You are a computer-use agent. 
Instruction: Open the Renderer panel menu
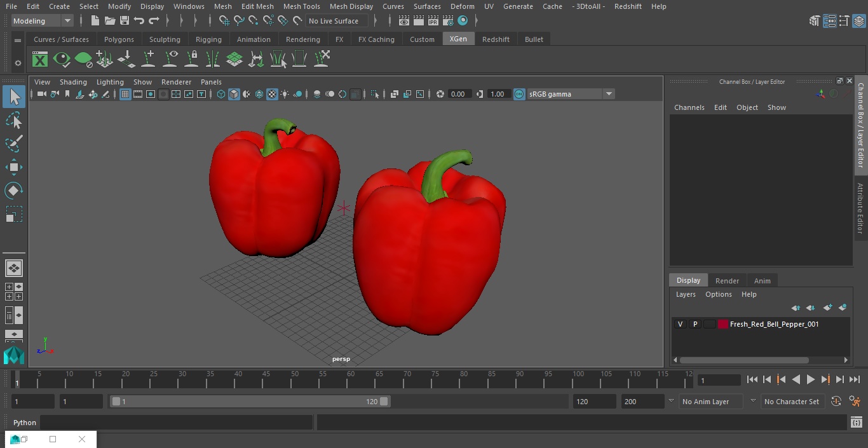[176, 82]
